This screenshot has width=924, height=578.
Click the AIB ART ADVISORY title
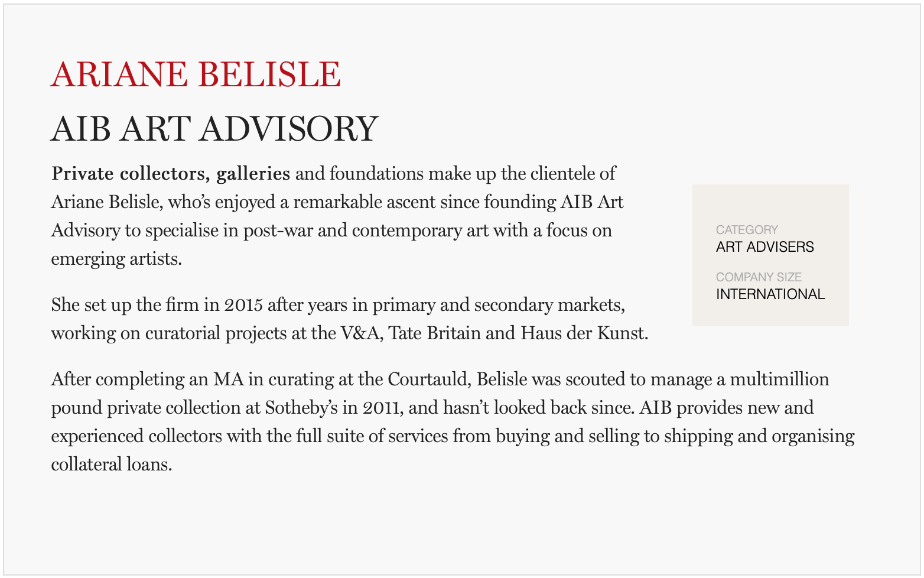[x=214, y=129]
